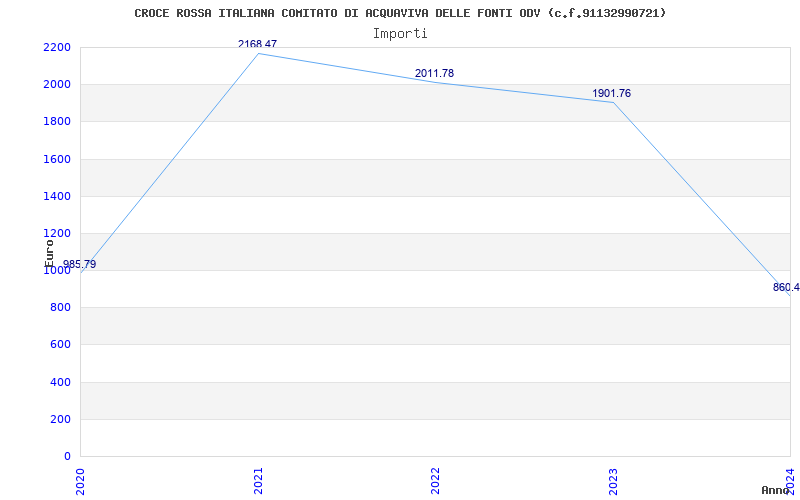Select the 2011.78 data label
Image resolution: width=800 pixels, height=500 pixels.
434,73
